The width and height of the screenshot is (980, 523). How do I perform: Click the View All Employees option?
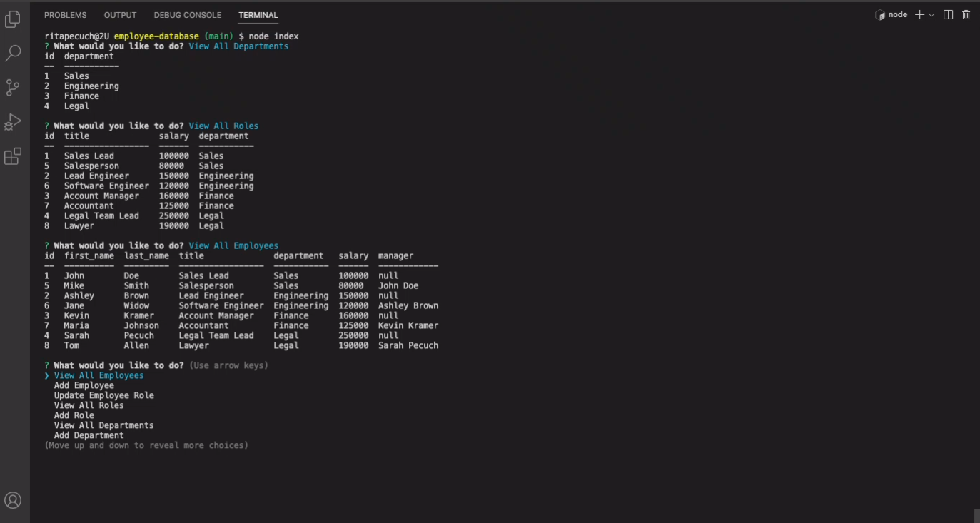(x=98, y=375)
